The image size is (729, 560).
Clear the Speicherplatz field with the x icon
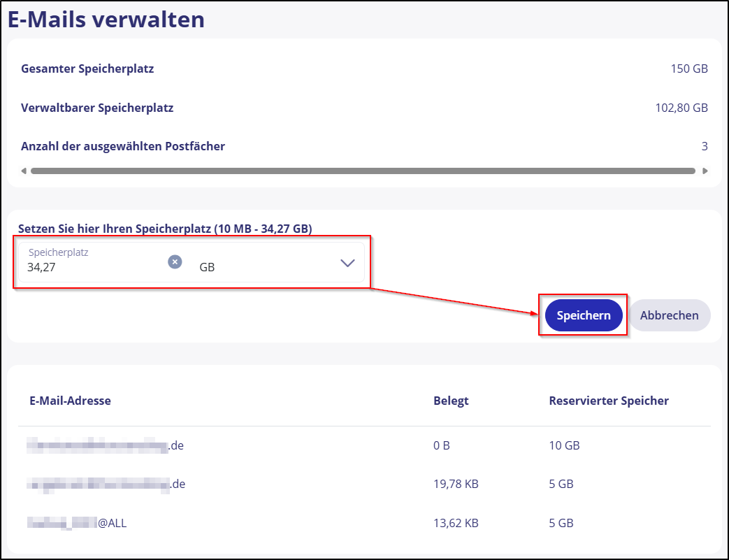tap(175, 261)
